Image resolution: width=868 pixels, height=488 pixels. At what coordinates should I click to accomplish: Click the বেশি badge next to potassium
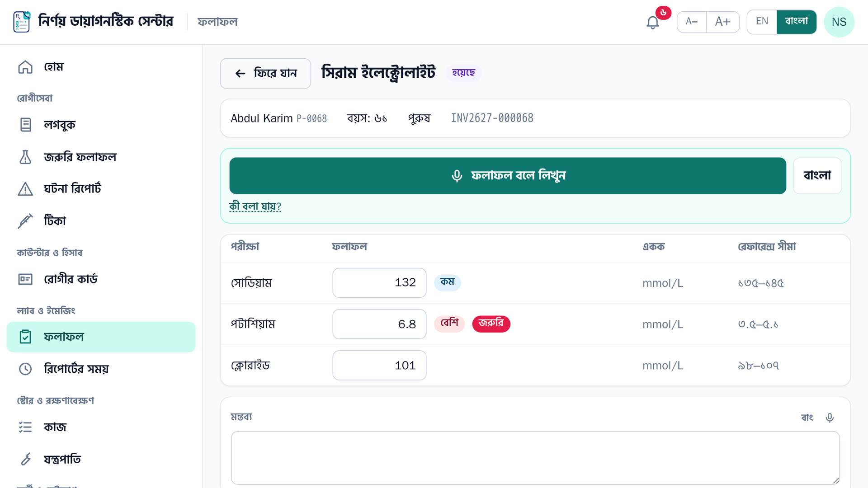tap(449, 324)
